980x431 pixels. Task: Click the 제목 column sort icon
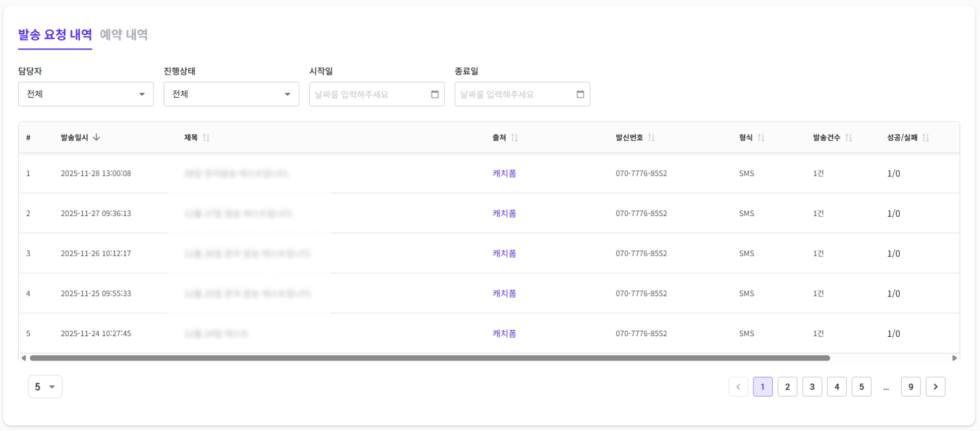[x=206, y=138]
